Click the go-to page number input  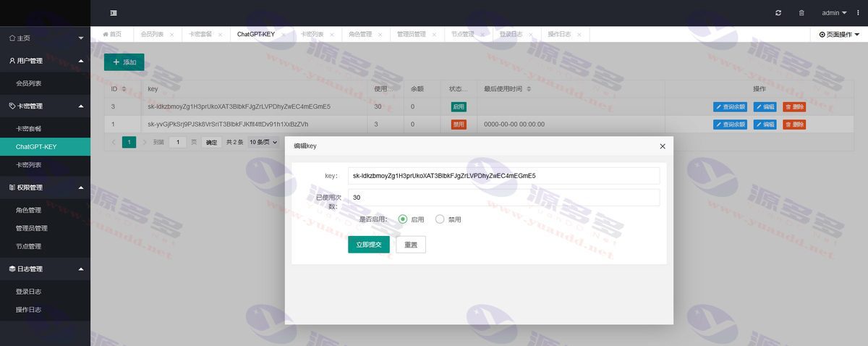(178, 143)
